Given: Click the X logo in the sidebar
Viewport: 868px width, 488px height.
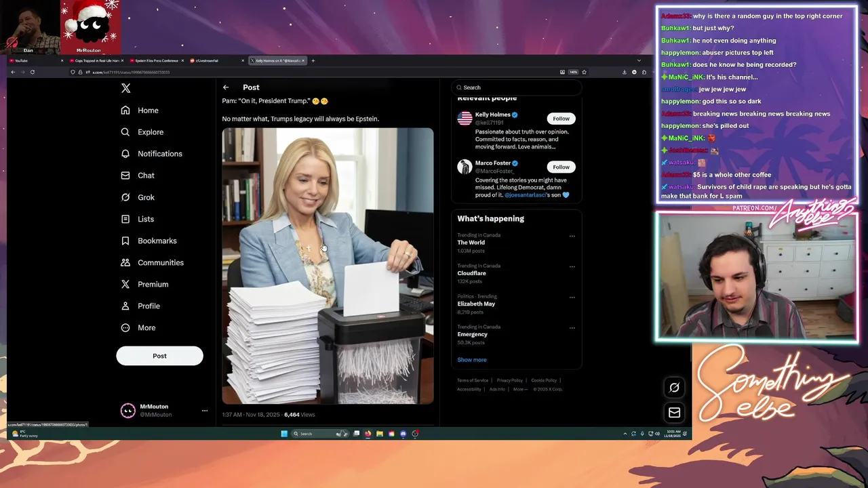Looking at the screenshot, I should point(125,88).
